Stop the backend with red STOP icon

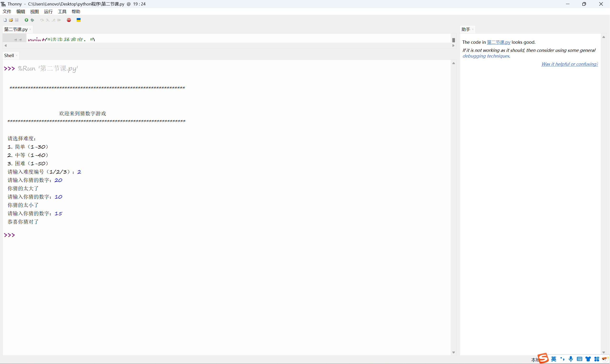(69, 20)
